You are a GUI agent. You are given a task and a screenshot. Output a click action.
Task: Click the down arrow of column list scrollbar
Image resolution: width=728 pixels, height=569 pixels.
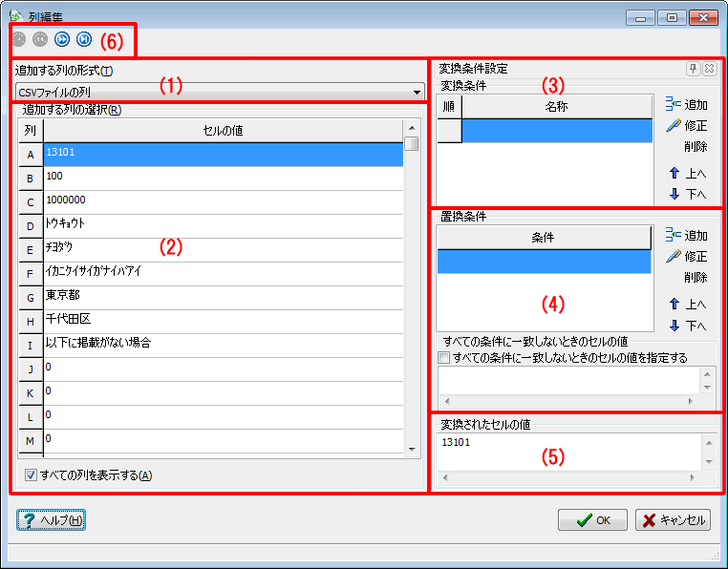tap(412, 448)
